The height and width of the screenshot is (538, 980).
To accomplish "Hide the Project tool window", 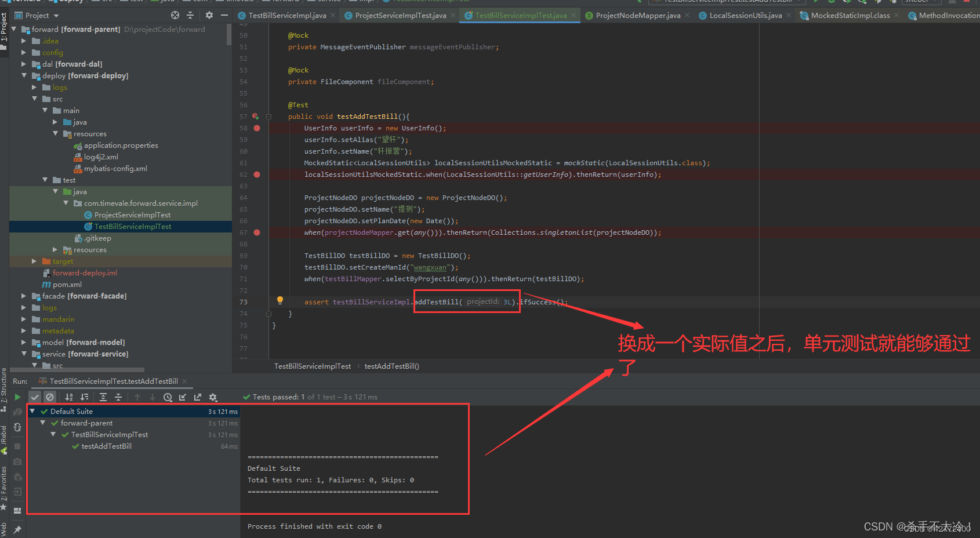I will click(224, 15).
